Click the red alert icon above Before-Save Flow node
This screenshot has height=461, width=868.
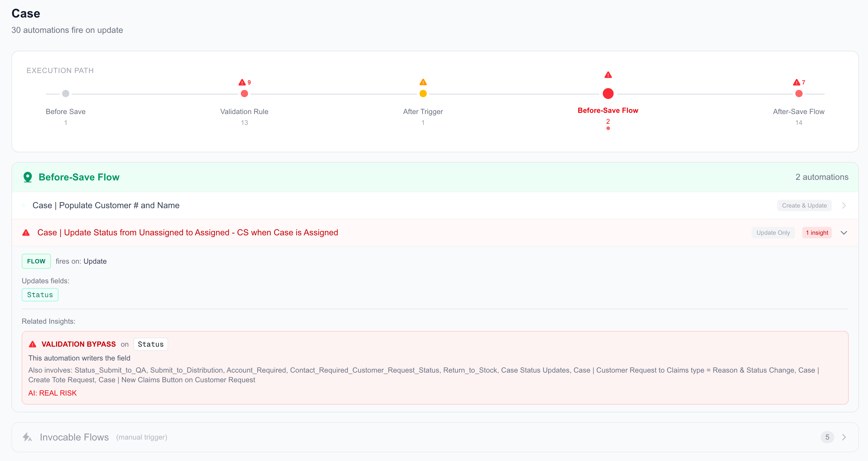[608, 75]
